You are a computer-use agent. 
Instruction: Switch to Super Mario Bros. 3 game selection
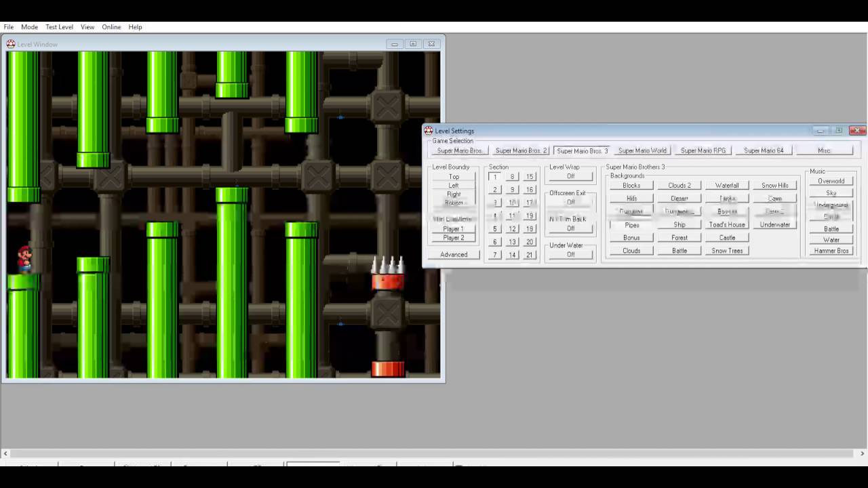(x=582, y=150)
